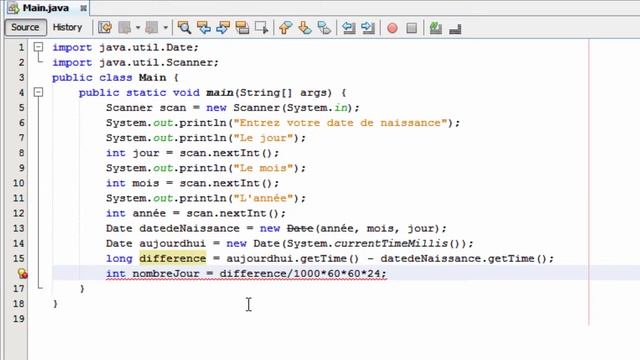Switch to the Main.java tab
640x360 pixels.
pos(46,8)
